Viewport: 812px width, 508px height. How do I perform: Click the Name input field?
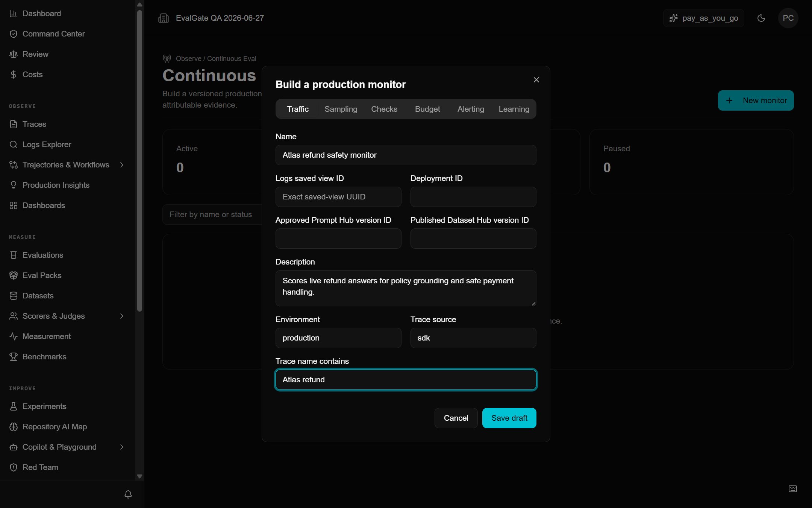click(406, 155)
